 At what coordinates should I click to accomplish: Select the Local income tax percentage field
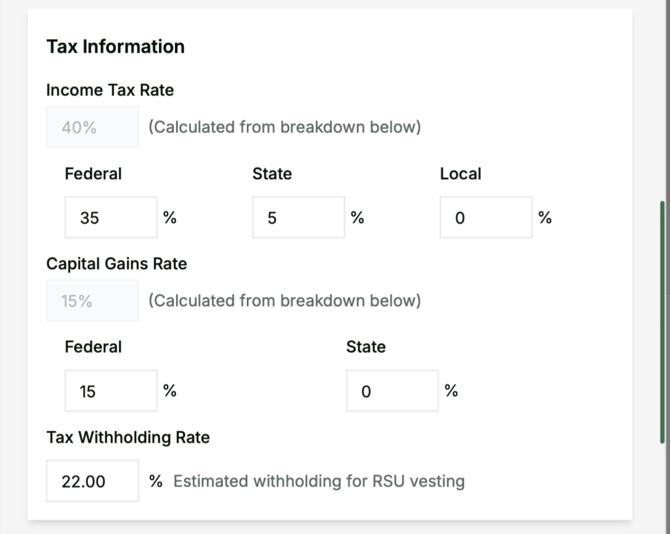point(485,217)
